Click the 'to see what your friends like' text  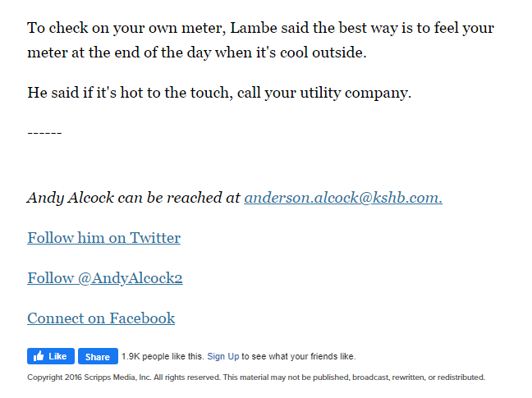point(298,356)
